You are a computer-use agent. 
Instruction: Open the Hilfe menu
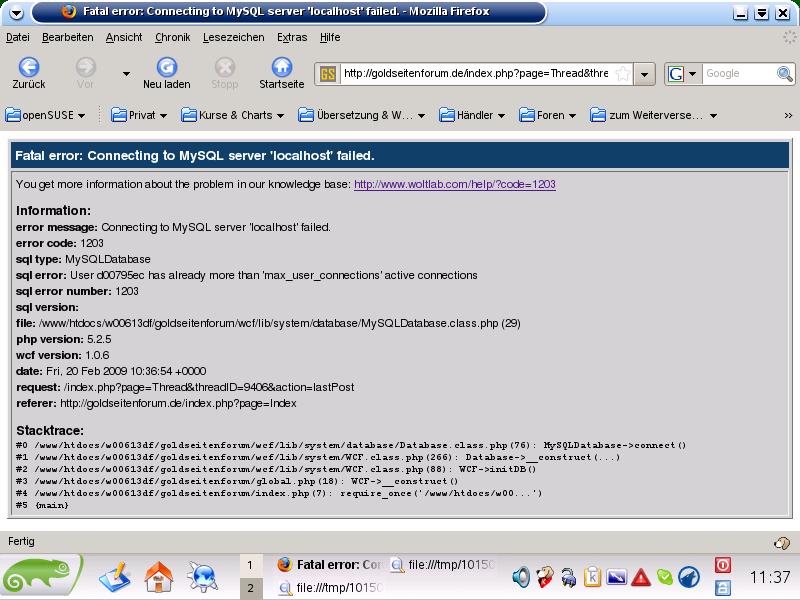pos(330,37)
